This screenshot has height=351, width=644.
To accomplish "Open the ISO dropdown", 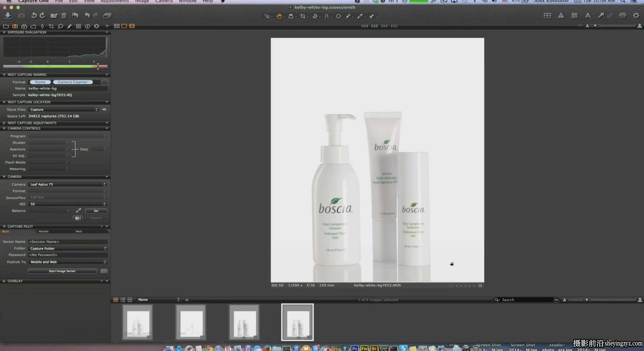I will click(x=68, y=204).
